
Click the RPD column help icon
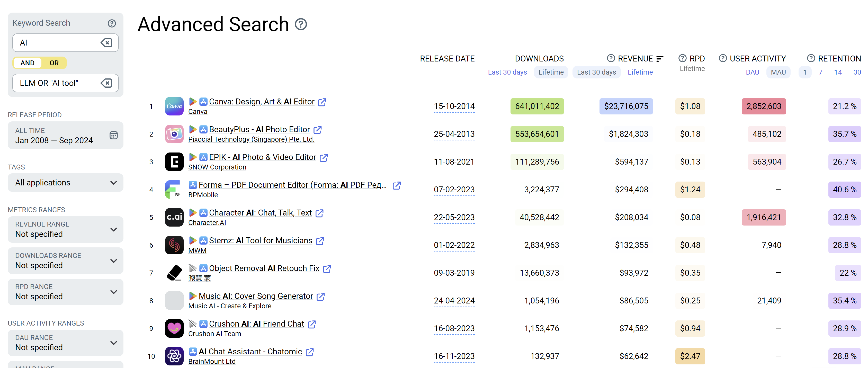coord(682,58)
